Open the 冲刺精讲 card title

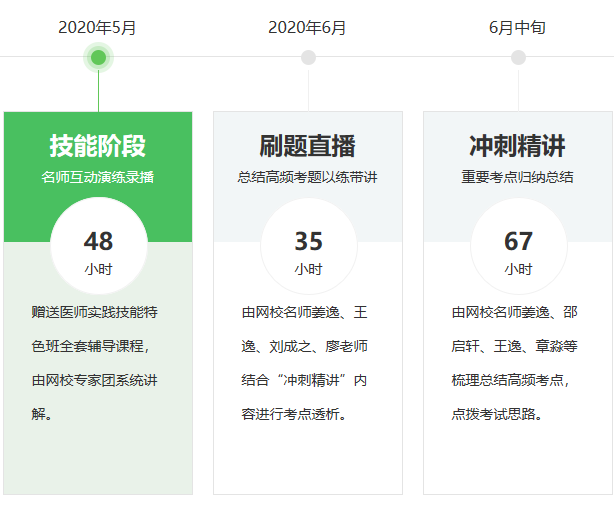pos(518,146)
